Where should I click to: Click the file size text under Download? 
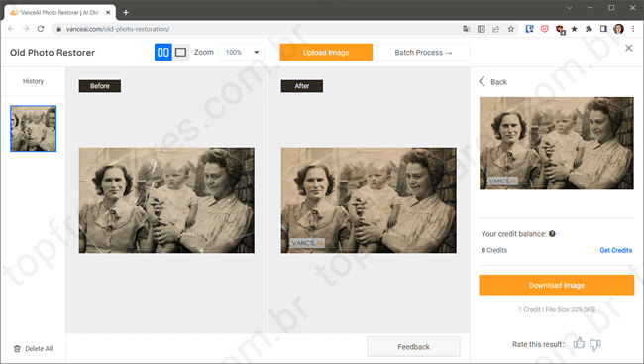pos(571,309)
